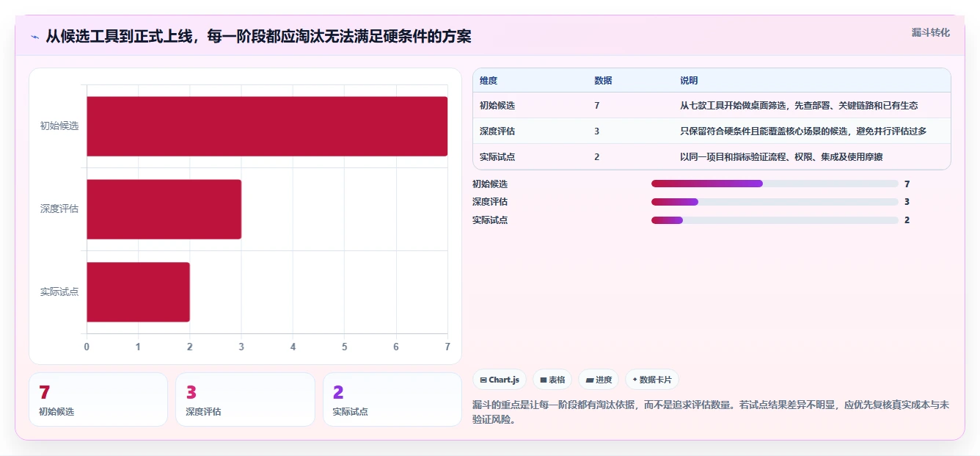The width and height of the screenshot is (980, 456).
Task: Click the 表格 tag chip
Action: click(x=552, y=380)
